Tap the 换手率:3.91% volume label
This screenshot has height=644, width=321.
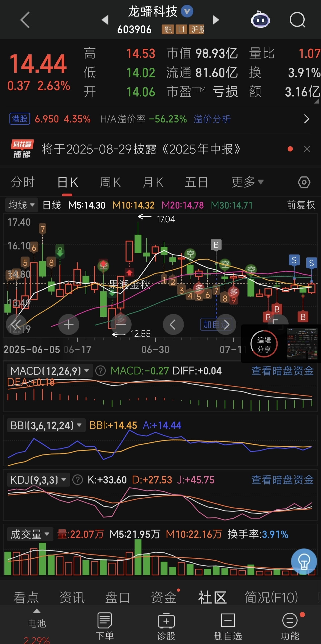point(258,534)
